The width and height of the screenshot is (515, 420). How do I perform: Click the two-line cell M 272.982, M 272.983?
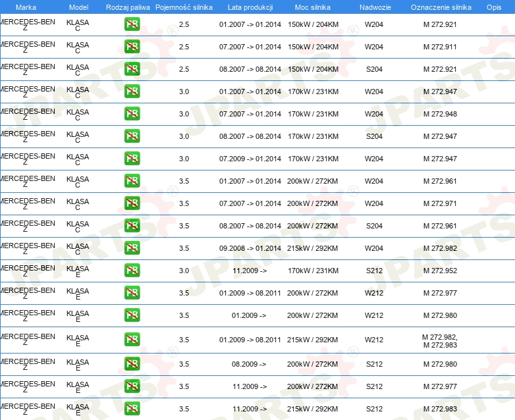440,341
